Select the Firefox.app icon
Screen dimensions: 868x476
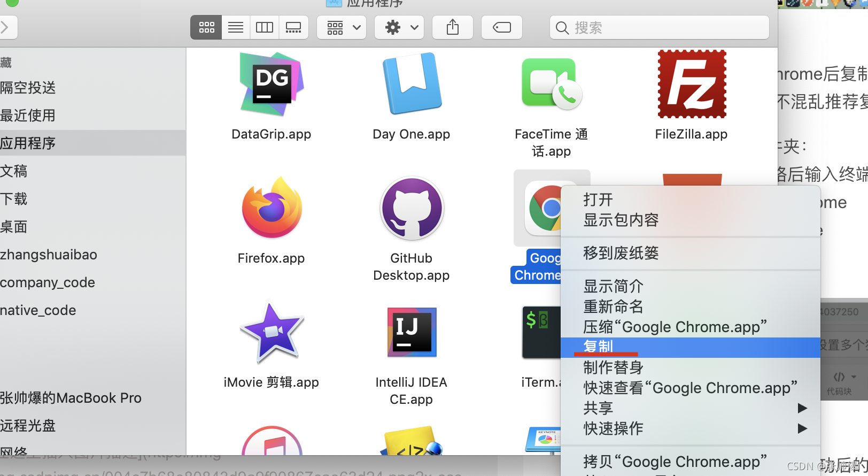[272, 208]
